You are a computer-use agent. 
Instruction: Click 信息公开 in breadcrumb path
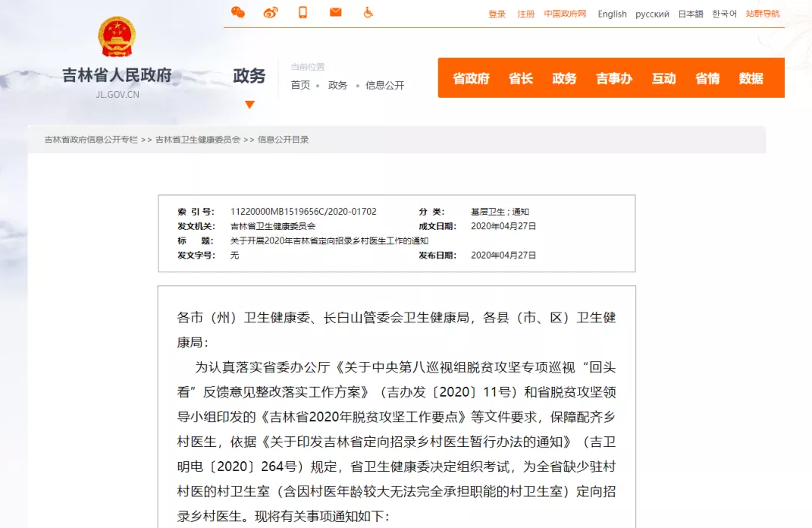(384, 85)
